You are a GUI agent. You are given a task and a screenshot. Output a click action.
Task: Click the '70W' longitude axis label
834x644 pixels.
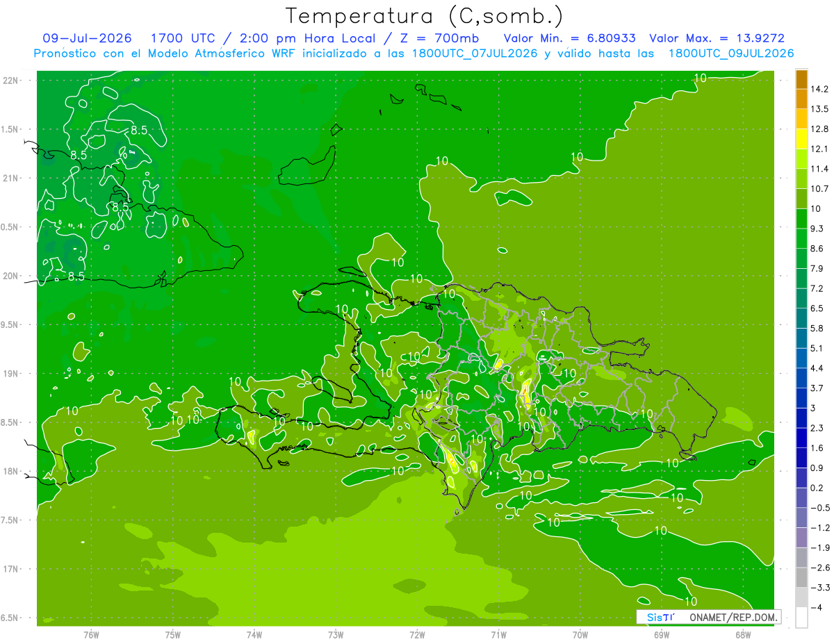click(580, 634)
